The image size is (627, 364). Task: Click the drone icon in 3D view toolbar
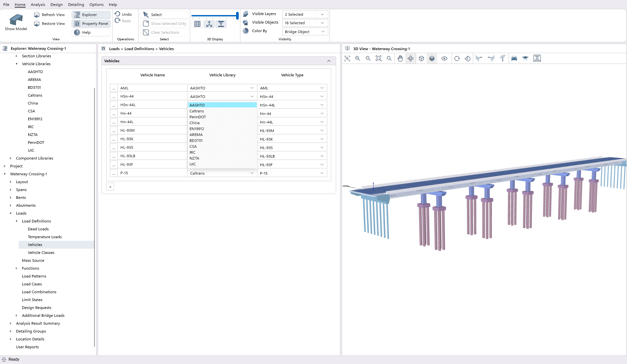(x=525, y=59)
